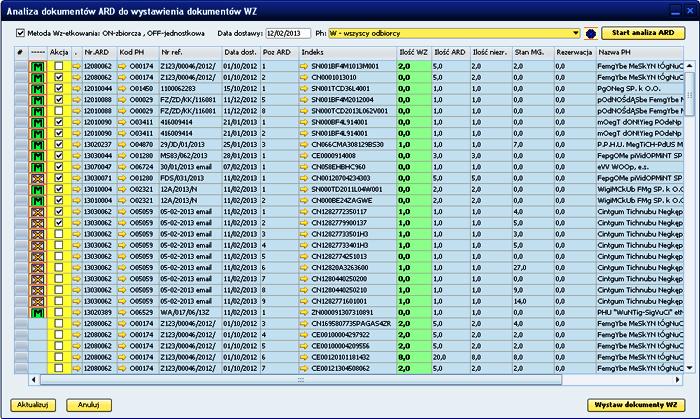Select the grey row selector for index CN058EHBHC960
The image size is (700, 419).
[x=21, y=167]
